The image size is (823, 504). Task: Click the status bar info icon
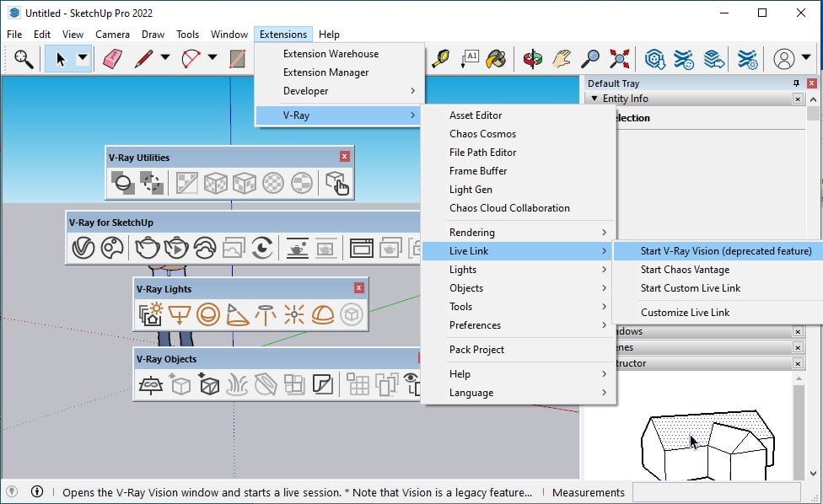tap(37, 492)
